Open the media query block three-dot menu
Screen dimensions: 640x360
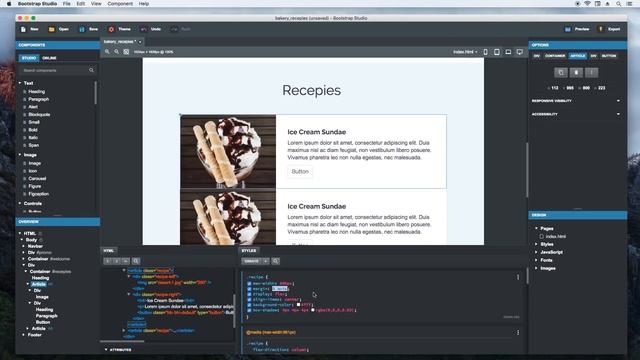518,333
